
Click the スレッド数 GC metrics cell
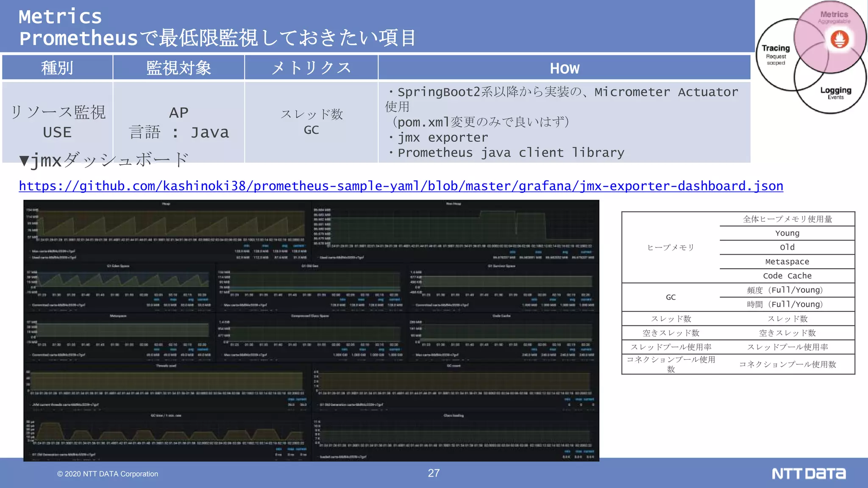coord(311,122)
